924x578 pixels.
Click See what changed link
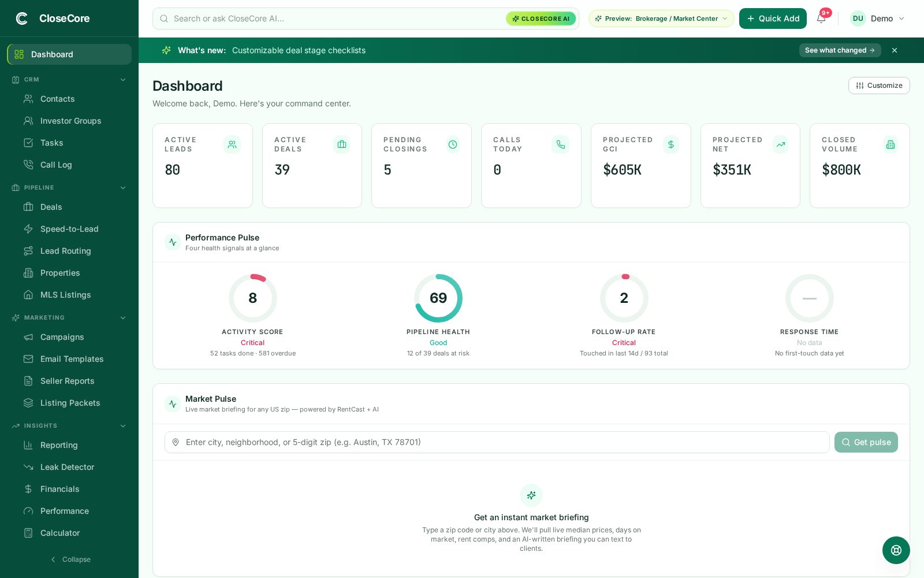tap(840, 50)
